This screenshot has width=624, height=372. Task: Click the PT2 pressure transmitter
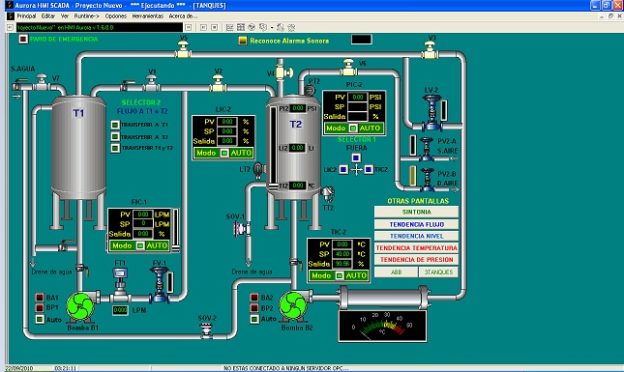tap(309, 90)
